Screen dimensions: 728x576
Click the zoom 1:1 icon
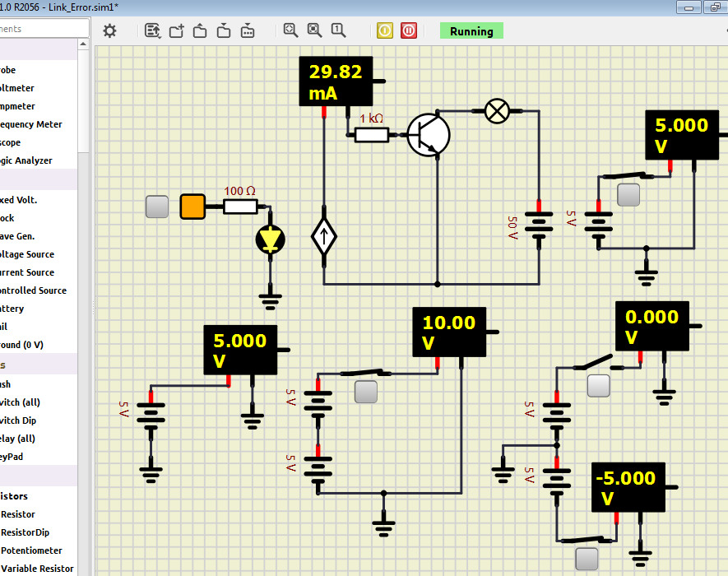pyautogui.click(x=338, y=30)
